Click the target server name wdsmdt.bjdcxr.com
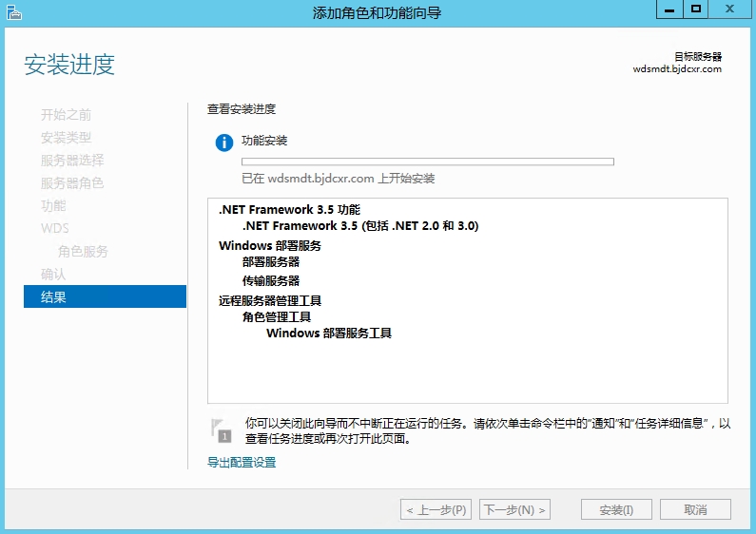Screen dimensions: 756x534 (x=677, y=69)
